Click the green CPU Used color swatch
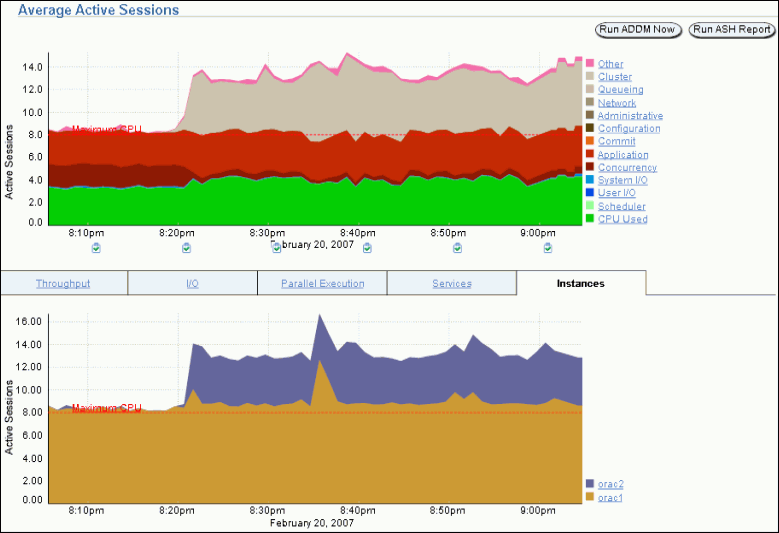 click(590, 219)
